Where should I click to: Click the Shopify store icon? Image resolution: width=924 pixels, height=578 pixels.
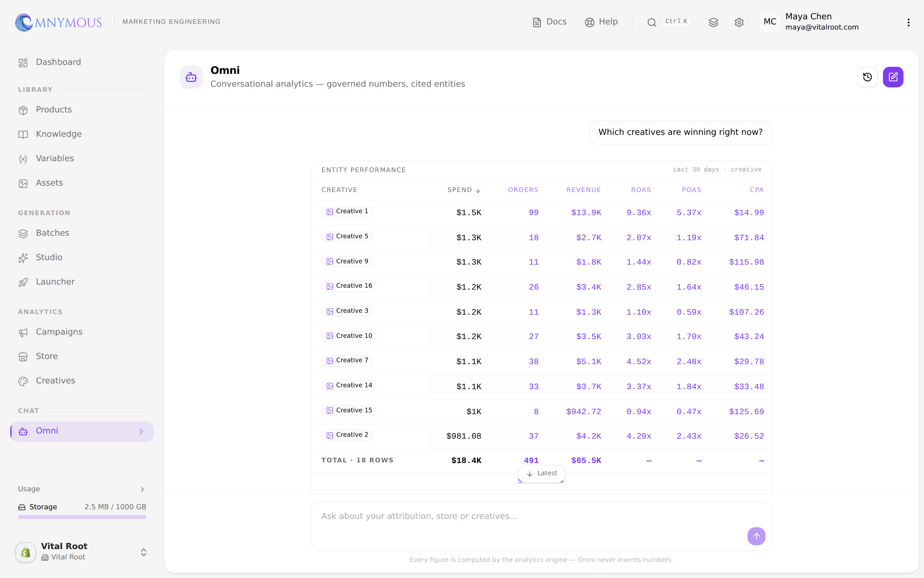tap(26, 552)
